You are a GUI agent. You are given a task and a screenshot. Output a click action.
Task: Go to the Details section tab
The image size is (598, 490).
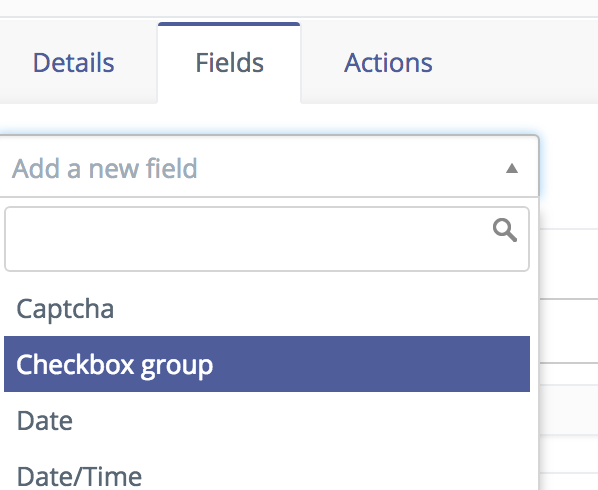pos(74,63)
